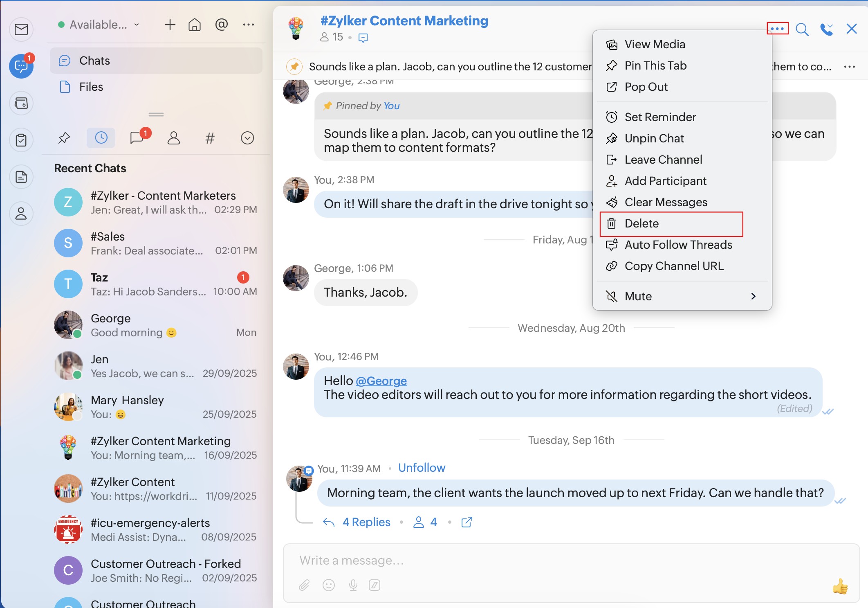This screenshot has height=608, width=868.
Task: Open mentions with the @ icon
Action: tap(221, 25)
